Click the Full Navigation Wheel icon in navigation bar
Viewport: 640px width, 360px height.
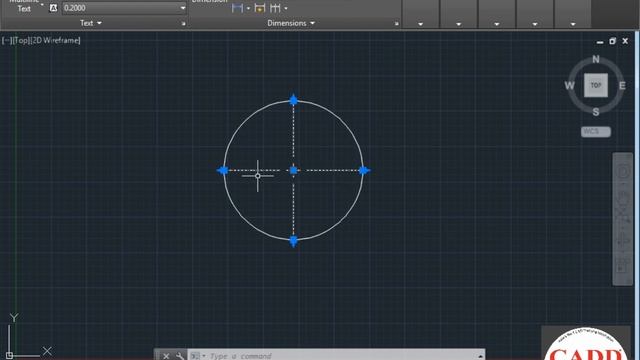click(x=623, y=172)
